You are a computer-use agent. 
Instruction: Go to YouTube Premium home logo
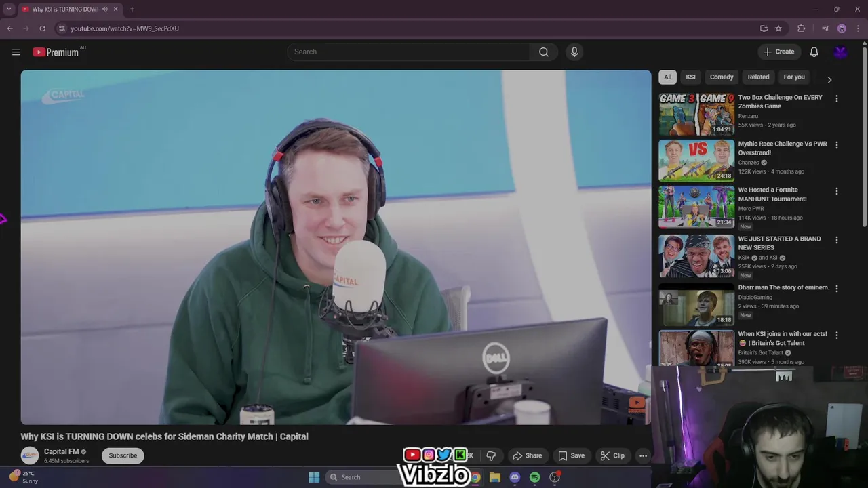tap(56, 52)
